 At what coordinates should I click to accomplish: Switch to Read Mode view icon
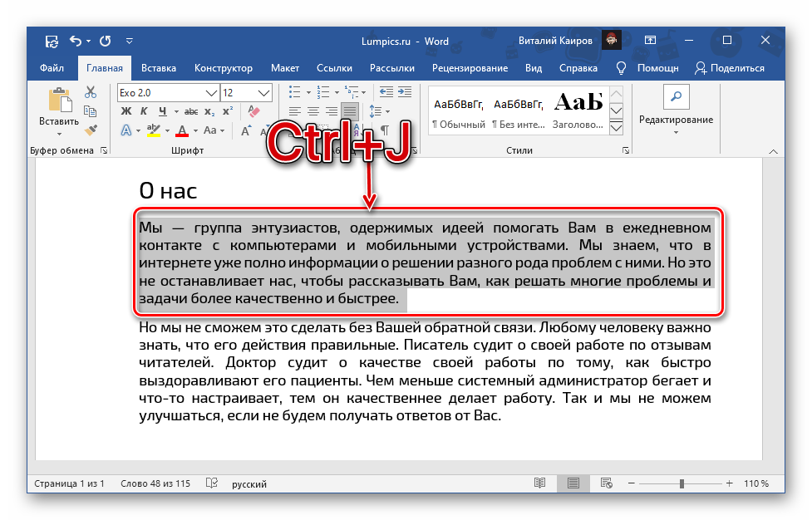coord(540,483)
